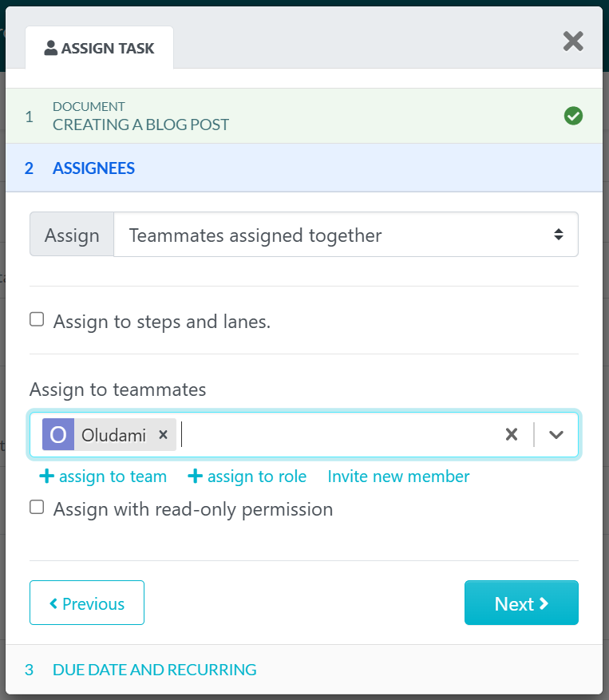This screenshot has height=700, width=609.
Task: Open the Invite new member link
Action: coord(397,476)
